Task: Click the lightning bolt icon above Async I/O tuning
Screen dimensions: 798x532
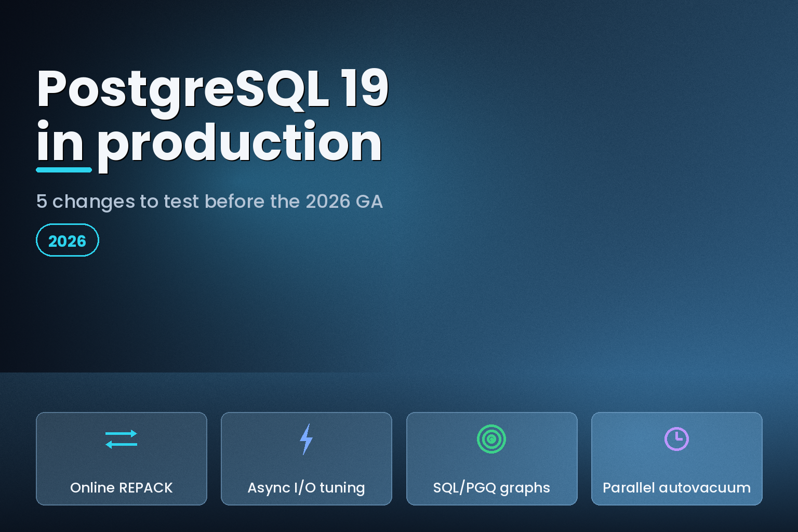Action: point(307,439)
